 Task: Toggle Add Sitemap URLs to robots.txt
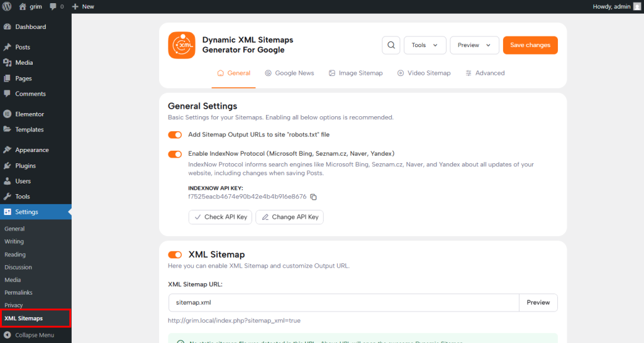click(175, 135)
